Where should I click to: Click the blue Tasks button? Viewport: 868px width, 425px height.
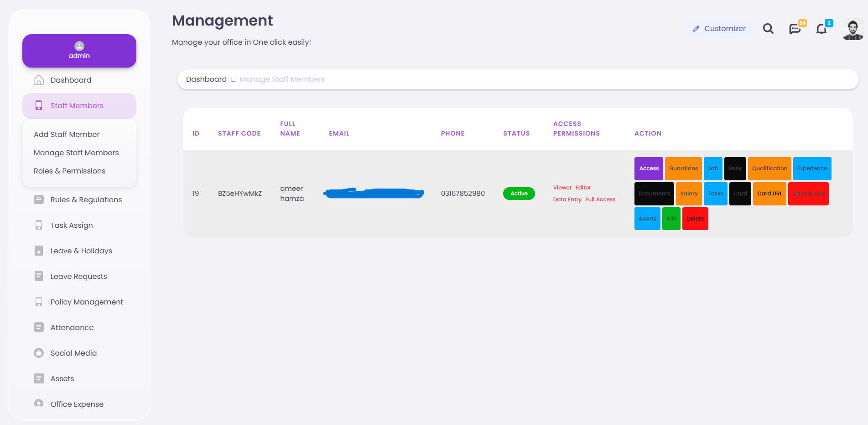point(715,194)
